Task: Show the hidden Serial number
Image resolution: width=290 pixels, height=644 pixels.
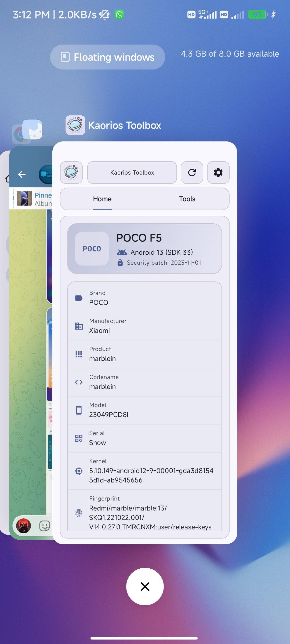Action: [x=97, y=443]
